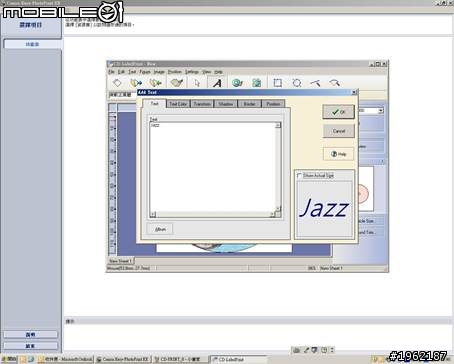
Task: Select the circle shape tool
Action: (x=297, y=83)
